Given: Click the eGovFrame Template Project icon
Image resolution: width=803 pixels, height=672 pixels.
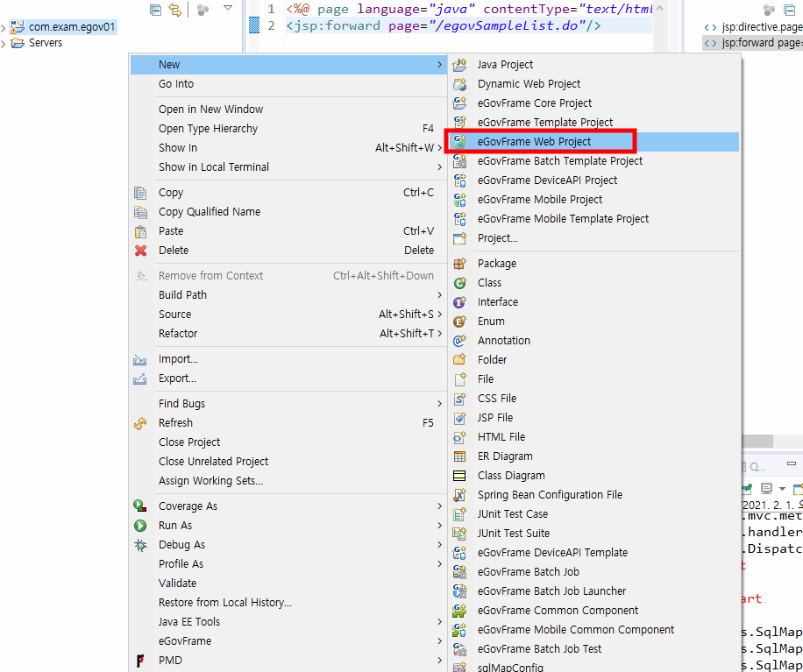Looking at the screenshot, I should 460,123.
